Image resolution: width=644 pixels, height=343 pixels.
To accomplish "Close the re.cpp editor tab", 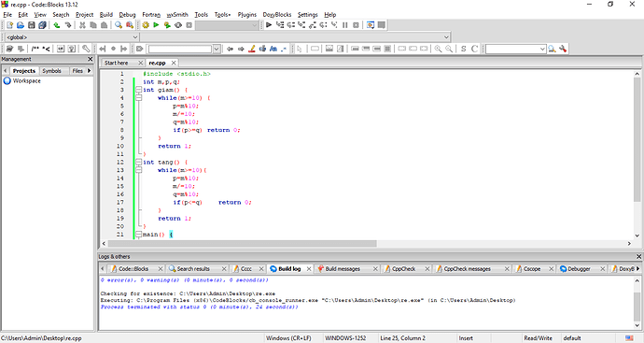I will pos(174,63).
